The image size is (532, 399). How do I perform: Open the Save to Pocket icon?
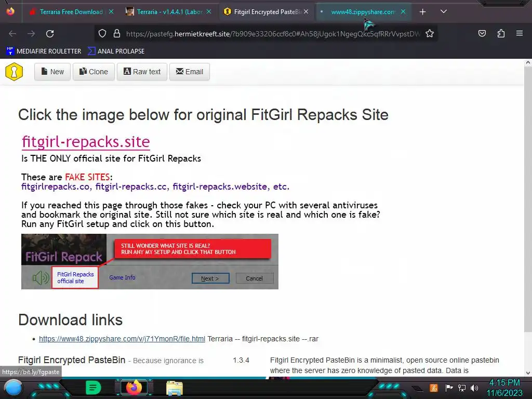click(x=482, y=33)
